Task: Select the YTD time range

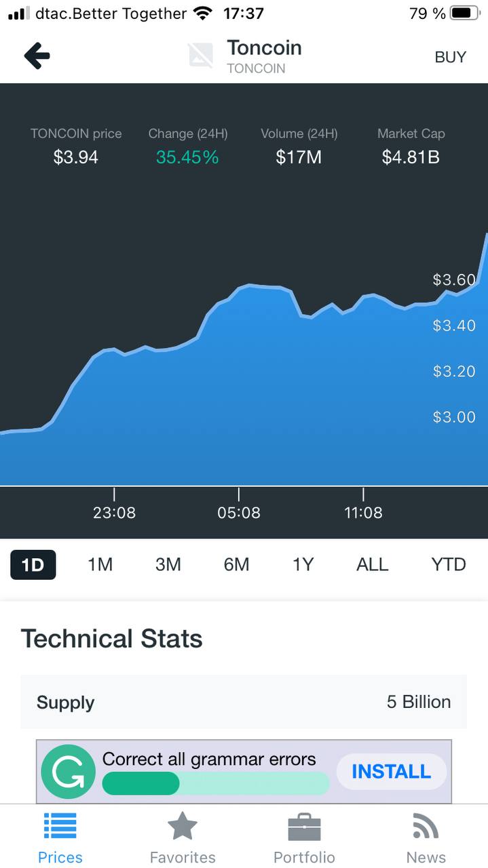Action: [x=448, y=564]
